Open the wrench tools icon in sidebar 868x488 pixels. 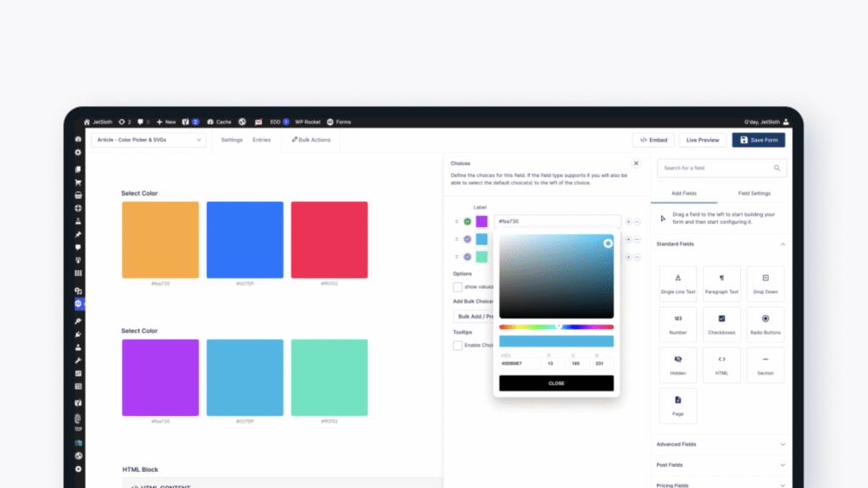(x=78, y=361)
